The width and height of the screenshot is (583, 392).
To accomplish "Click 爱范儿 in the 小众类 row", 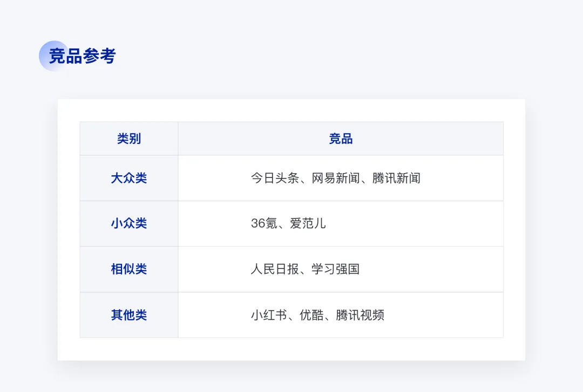I will point(308,223).
